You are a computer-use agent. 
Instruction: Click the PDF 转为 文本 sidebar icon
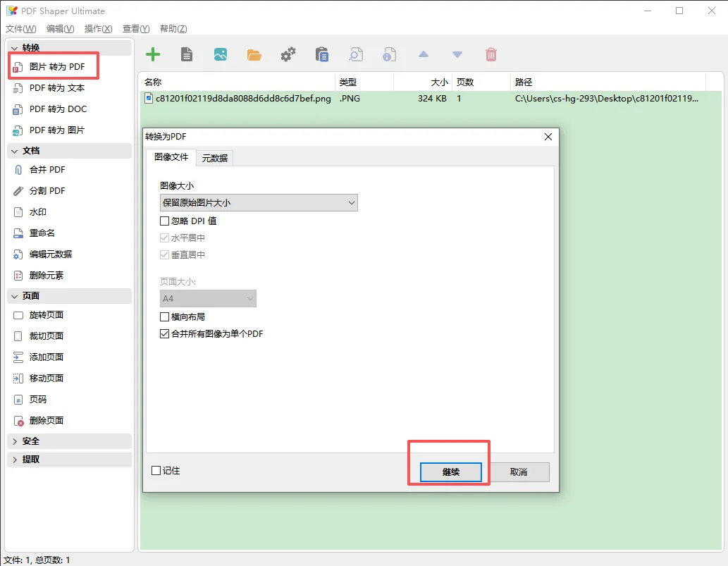(18, 88)
